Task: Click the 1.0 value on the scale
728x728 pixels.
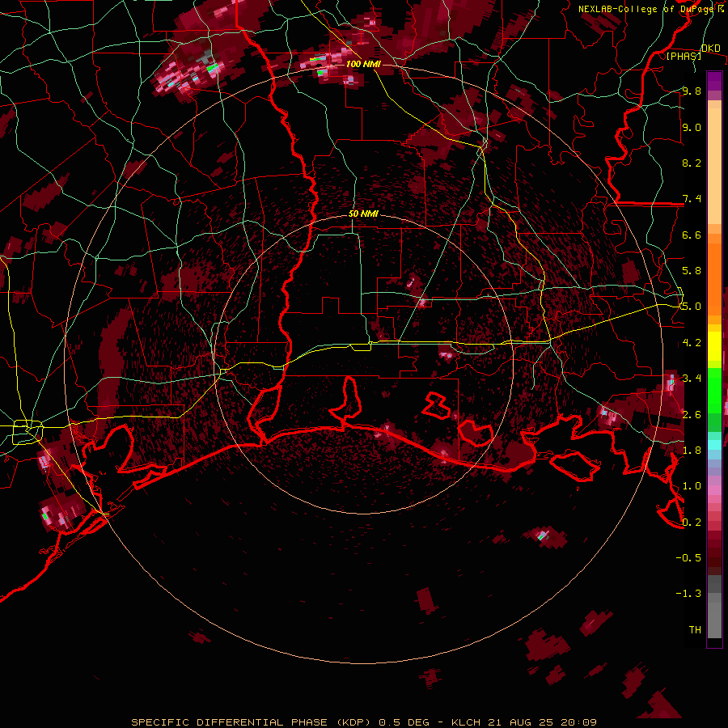Action: [x=692, y=486]
